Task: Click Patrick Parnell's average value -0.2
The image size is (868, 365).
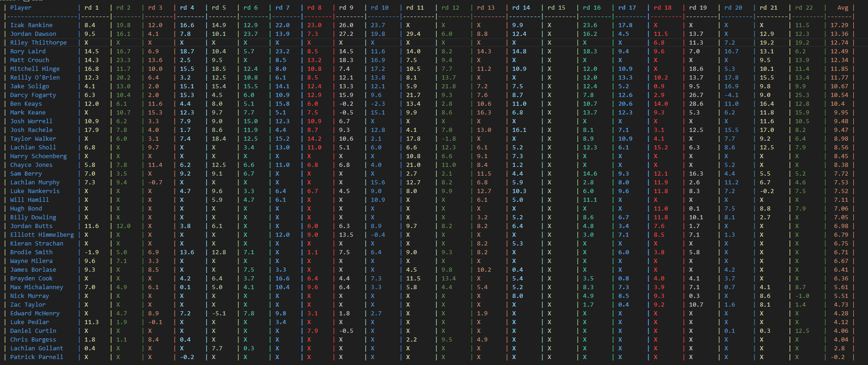Action: pos(837,357)
